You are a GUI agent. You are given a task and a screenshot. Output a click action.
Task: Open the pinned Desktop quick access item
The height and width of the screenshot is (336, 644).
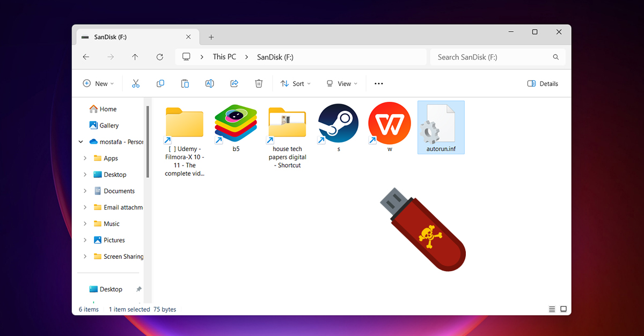[x=111, y=289]
